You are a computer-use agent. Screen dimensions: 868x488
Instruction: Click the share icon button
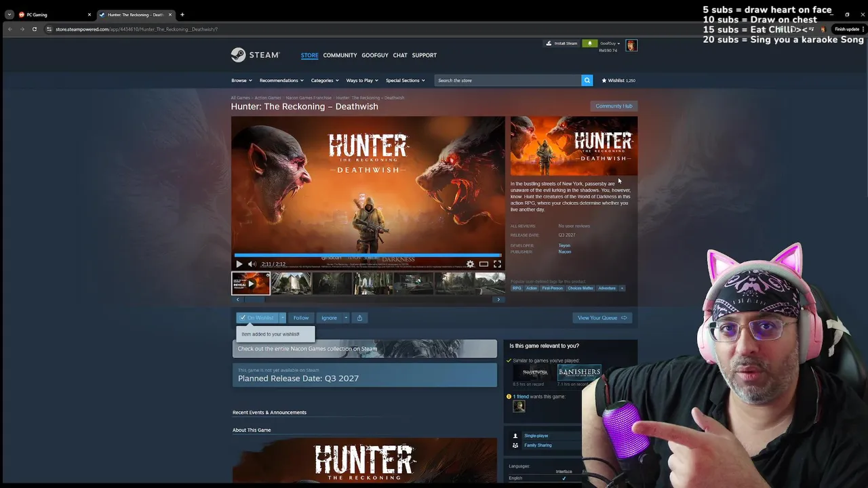(x=359, y=318)
